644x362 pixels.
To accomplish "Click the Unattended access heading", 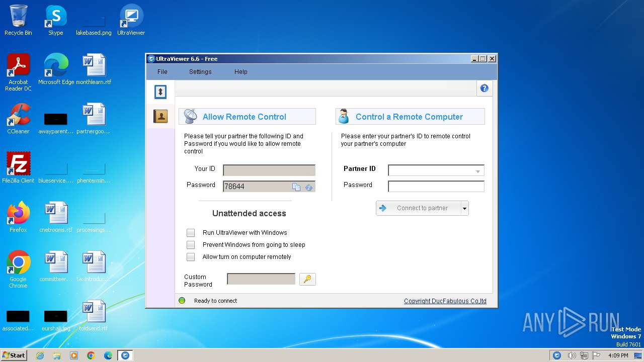I will (249, 213).
